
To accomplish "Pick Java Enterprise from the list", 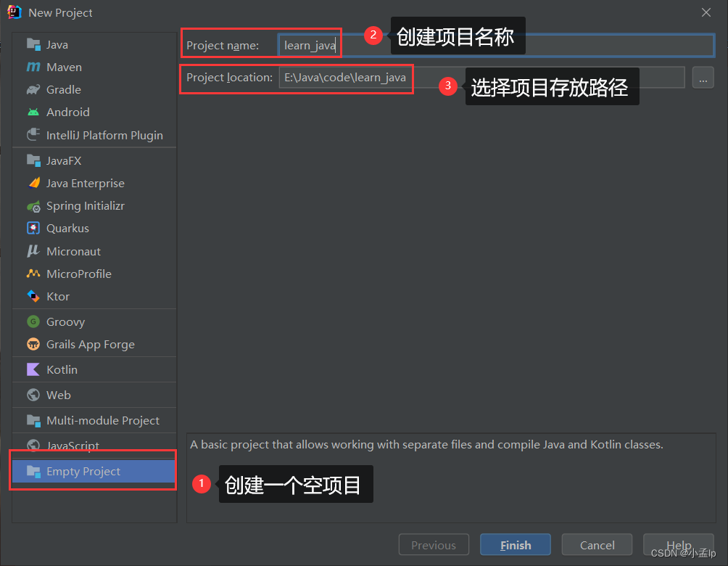I will click(x=86, y=184).
